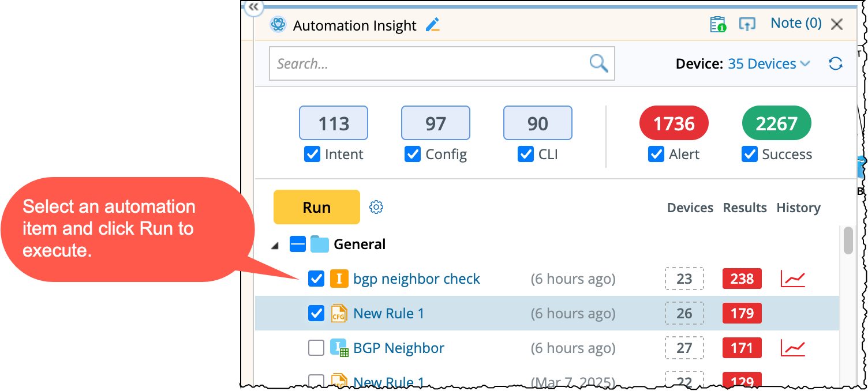This screenshot has width=868, height=391.
Task: Open the bgp neighbor check item
Action: (416, 279)
